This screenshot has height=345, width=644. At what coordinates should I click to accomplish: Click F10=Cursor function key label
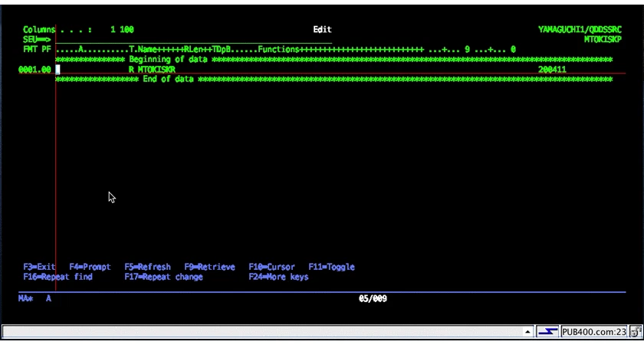271,267
